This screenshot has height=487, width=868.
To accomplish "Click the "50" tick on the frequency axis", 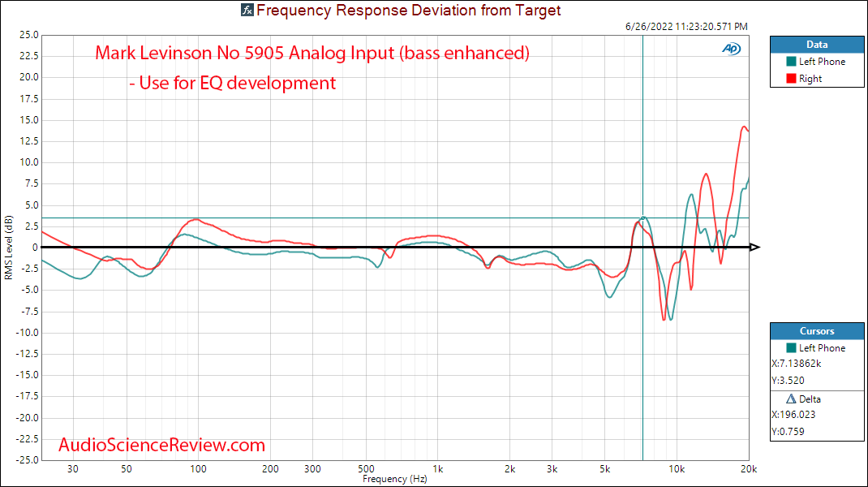I will pos(127,468).
